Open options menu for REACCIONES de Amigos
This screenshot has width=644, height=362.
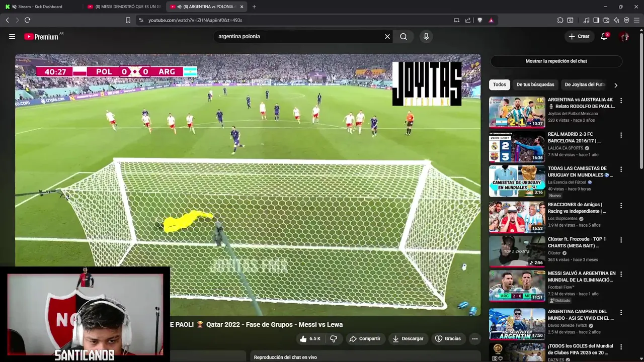[621, 206]
